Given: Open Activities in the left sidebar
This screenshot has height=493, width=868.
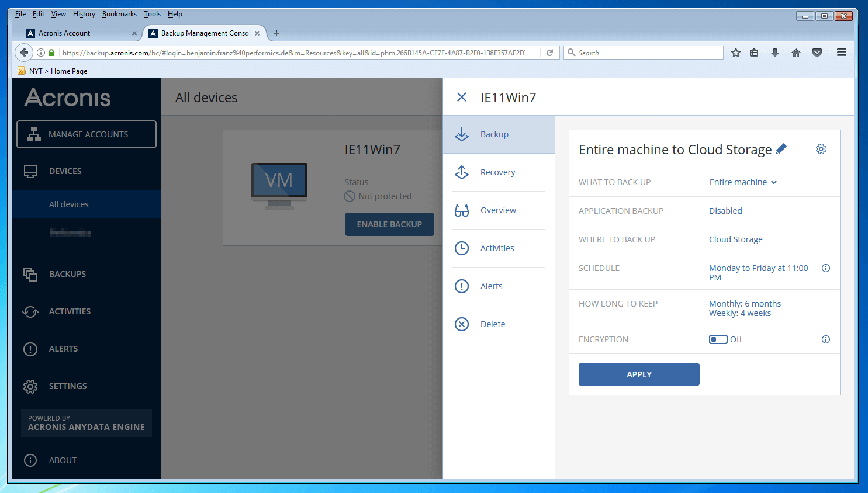Looking at the screenshot, I should click(70, 311).
